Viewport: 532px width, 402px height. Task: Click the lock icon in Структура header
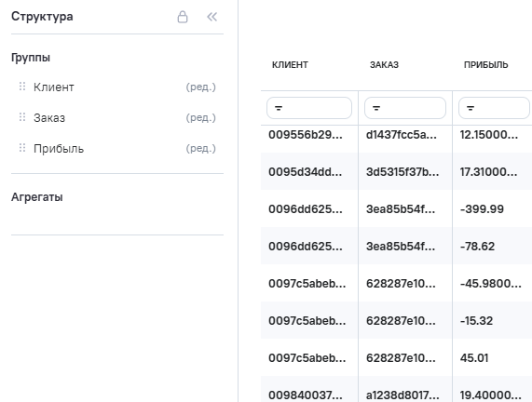183,17
